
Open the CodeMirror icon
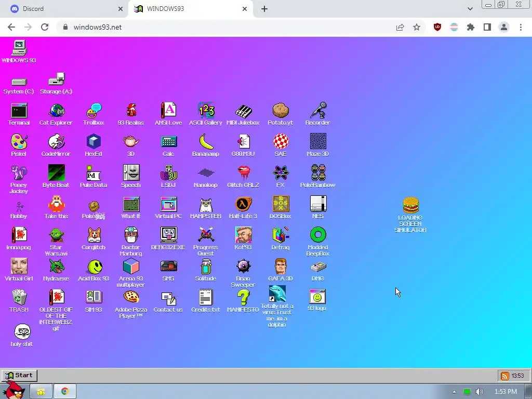pyautogui.click(x=56, y=145)
